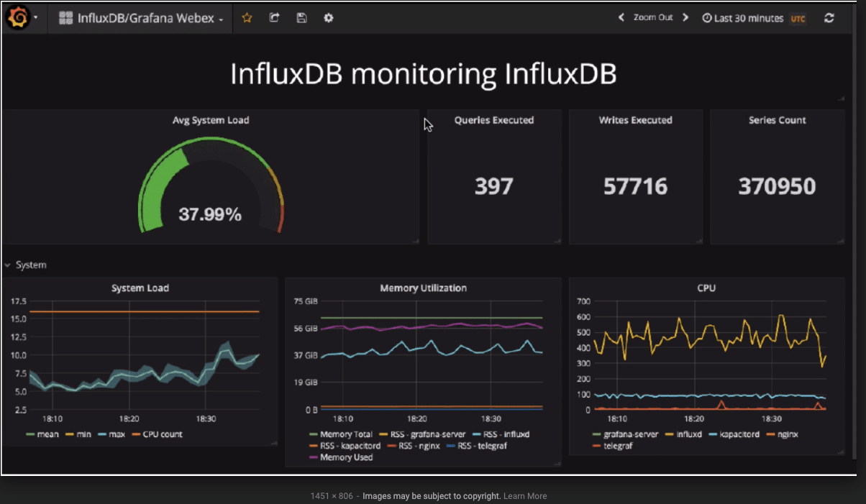Click the share dashboard icon
866x504 pixels.
tap(274, 18)
